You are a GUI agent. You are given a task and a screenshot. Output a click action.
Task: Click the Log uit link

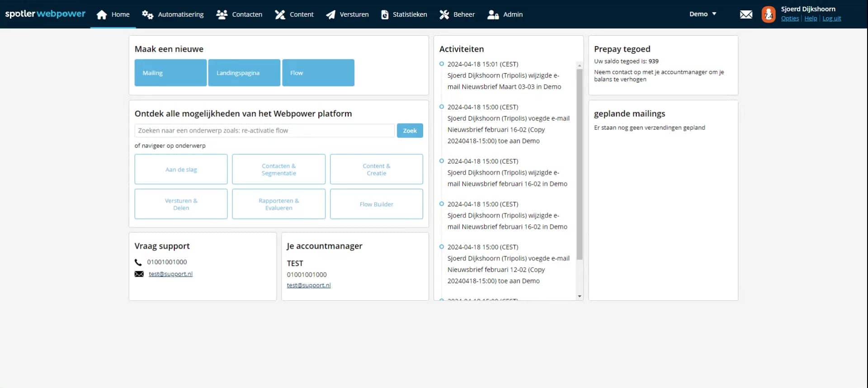tap(831, 19)
